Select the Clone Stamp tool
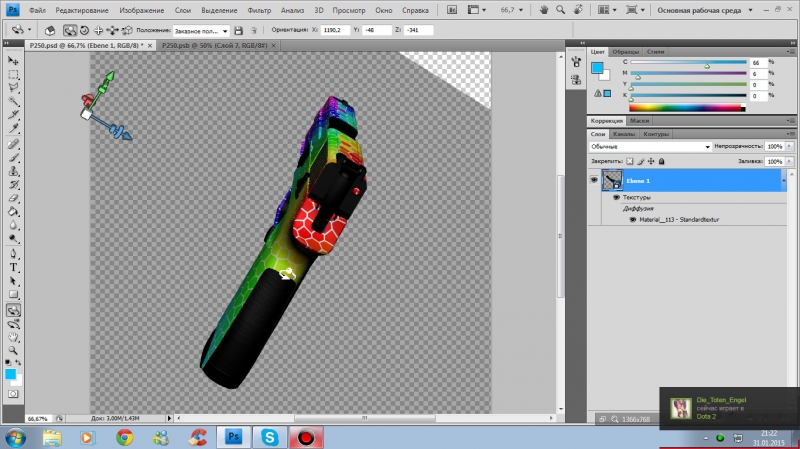 pyautogui.click(x=13, y=171)
